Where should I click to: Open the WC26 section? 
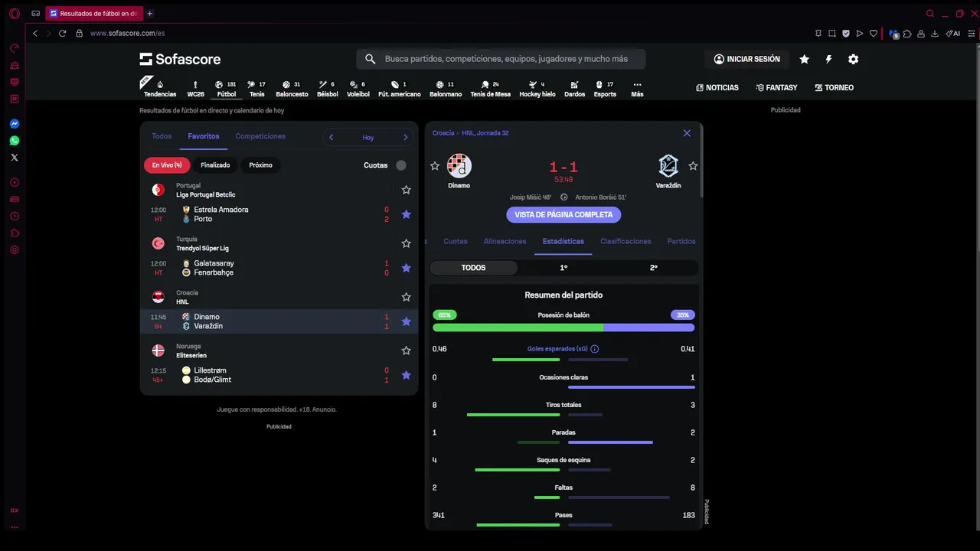[195, 90]
